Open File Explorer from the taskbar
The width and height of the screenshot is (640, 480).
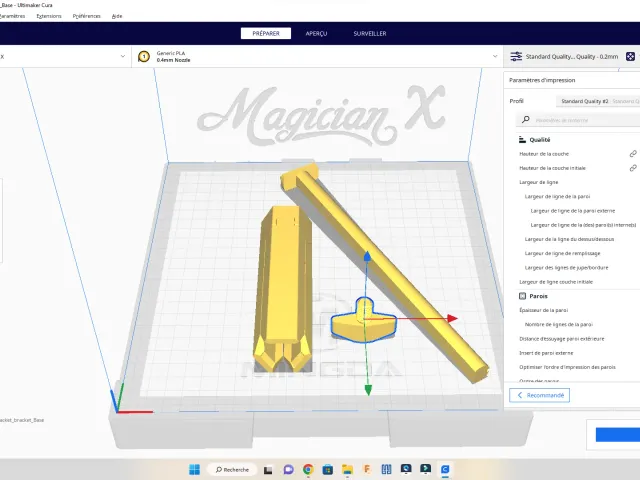click(x=347, y=470)
